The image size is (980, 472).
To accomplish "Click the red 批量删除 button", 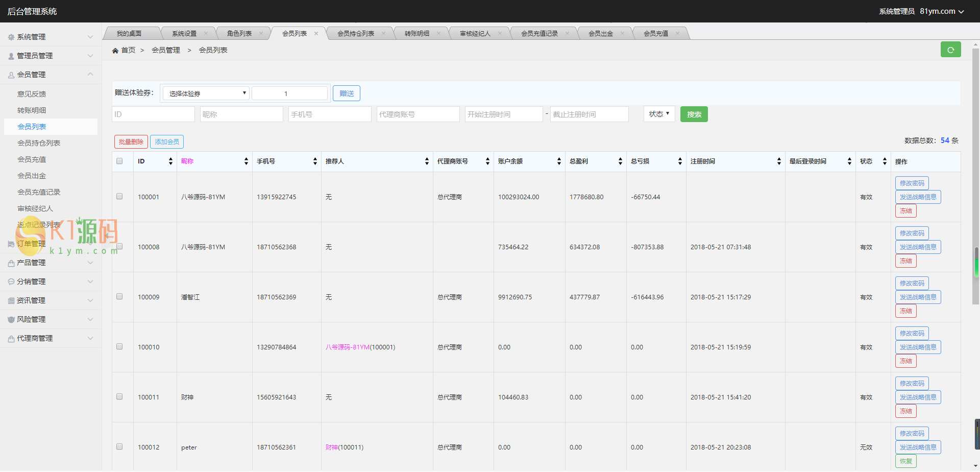I will [131, 142].
